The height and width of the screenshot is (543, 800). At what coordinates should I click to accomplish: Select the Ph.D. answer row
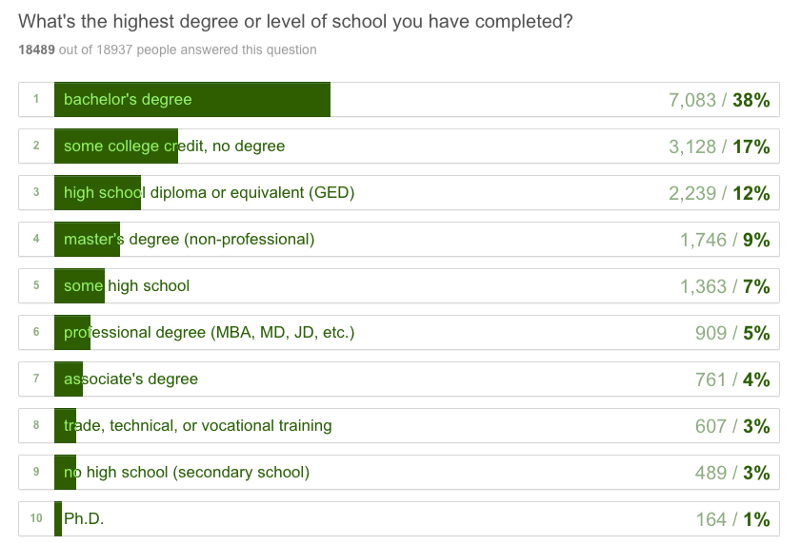pyautogui.click(x=400, y=519)
